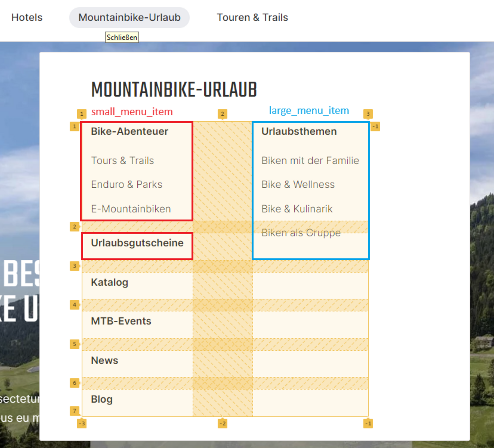Screen dimensions: 494x448
Task: Open the E-Mountainbiken link
Action: point(131,209)
